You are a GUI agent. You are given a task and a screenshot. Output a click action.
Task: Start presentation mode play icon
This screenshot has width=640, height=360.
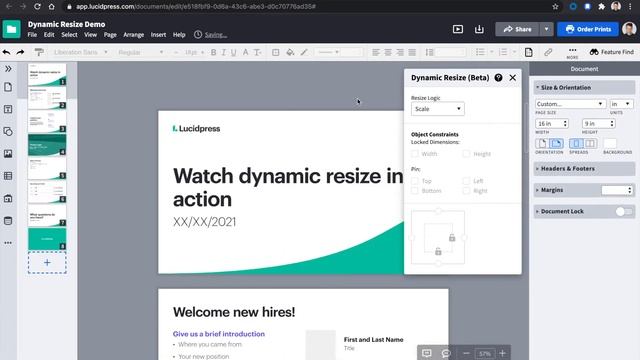[x=458, y=29]
